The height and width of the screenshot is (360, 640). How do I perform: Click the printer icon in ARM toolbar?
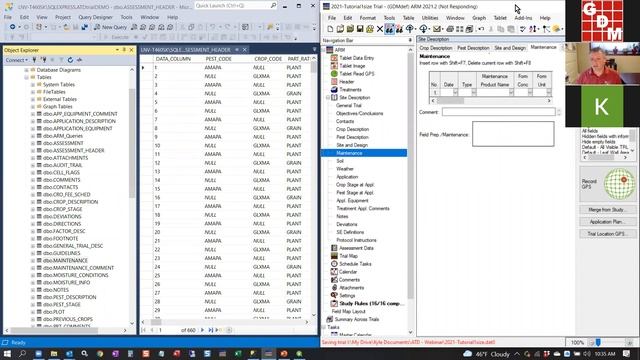pyautogui.click(x=450, y=29)
